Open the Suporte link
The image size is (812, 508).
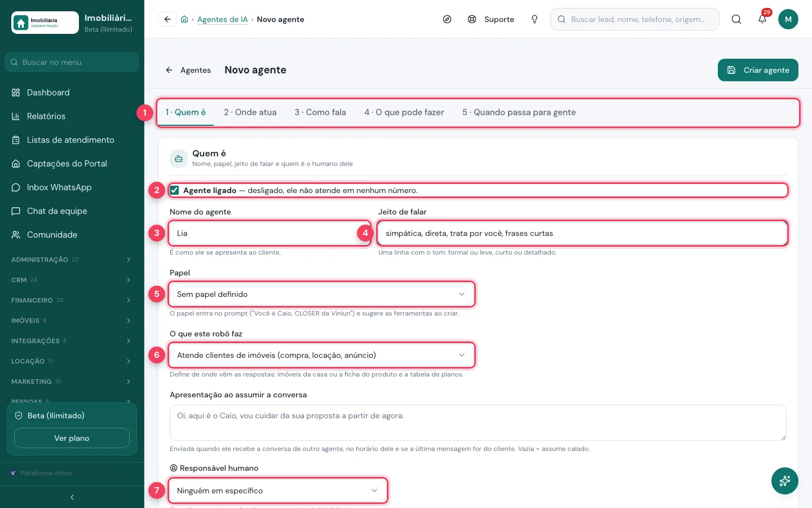coord(491,19)
